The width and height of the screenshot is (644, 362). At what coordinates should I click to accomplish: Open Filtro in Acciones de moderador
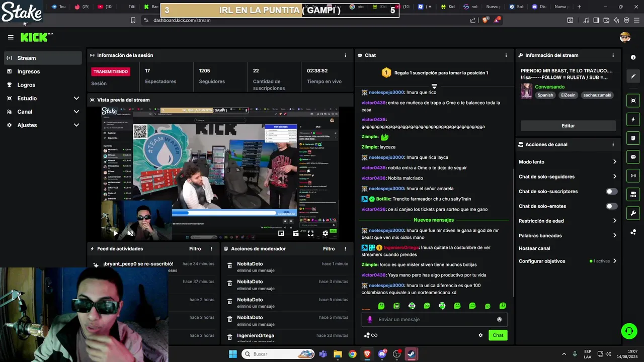[329, 249]
